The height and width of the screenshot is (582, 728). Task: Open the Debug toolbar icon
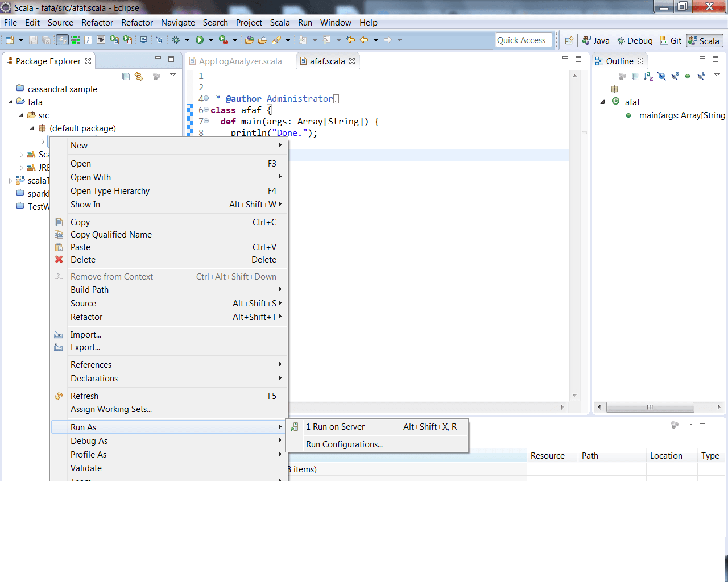(176, 40)
